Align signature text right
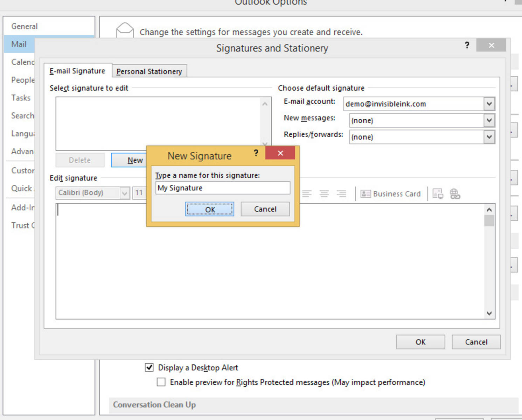Viewport: 522px width, 420px height. 341,194
